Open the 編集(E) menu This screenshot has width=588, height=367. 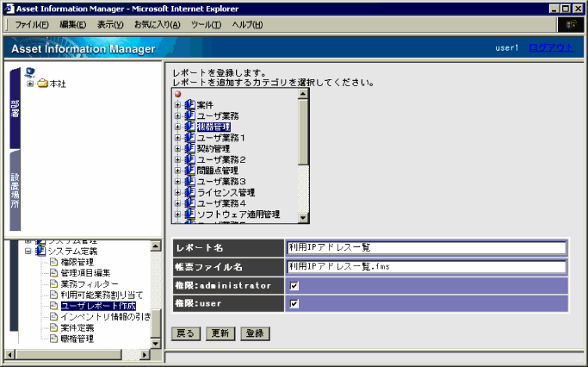point(73,25)
